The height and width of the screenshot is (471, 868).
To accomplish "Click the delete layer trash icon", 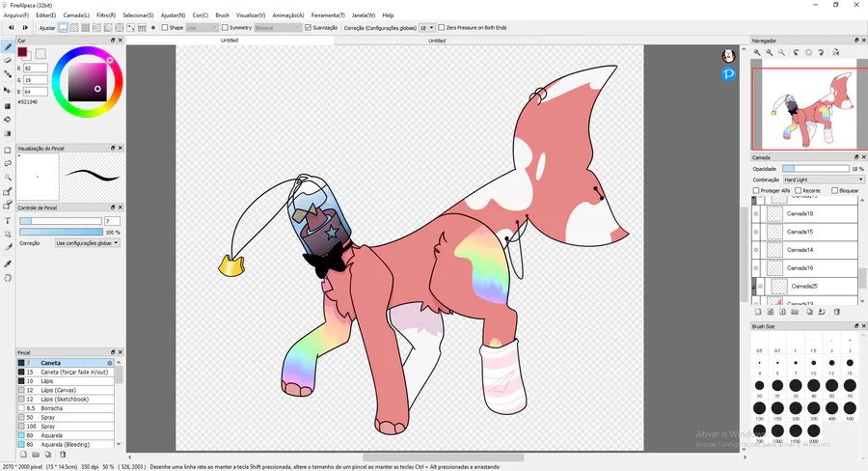I will (x=836, y=312).
